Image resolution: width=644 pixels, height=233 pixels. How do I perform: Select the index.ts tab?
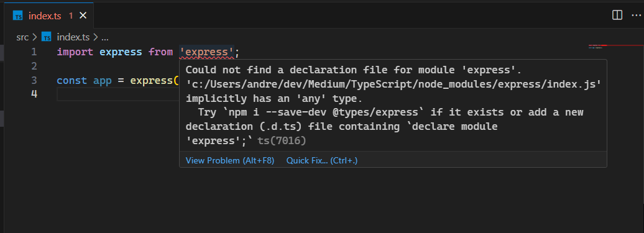click(48, 15)
